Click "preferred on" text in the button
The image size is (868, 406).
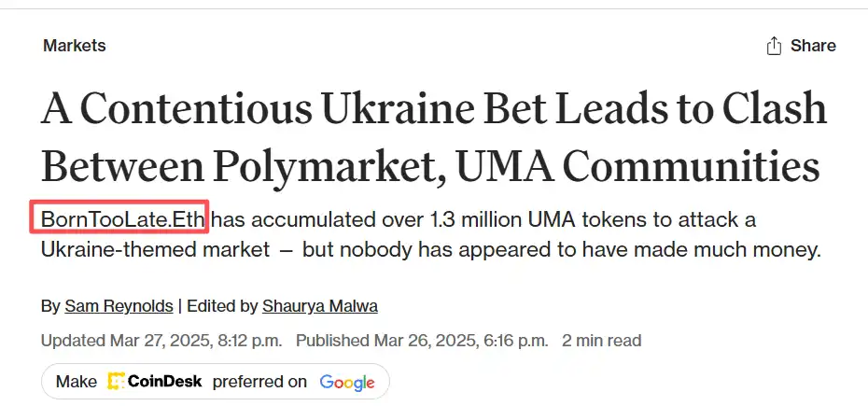(x=259, y=381)
